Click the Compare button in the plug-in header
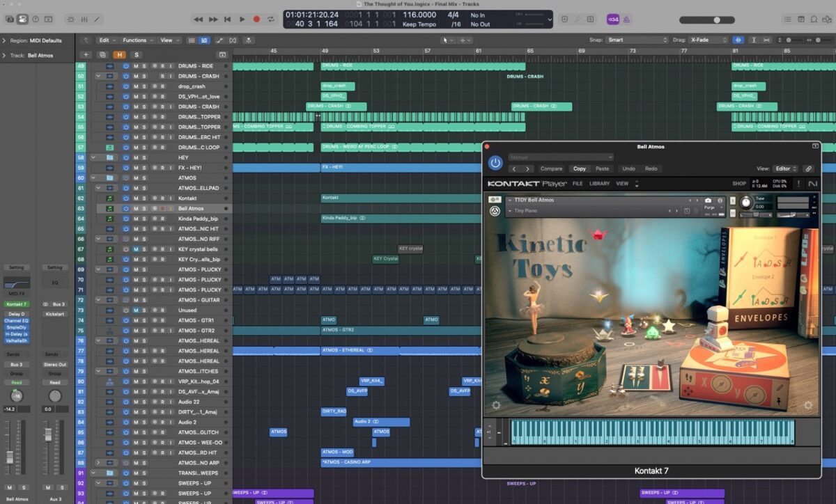This screenshot has height=504, width=836. pyautogui.click(x=551, y=168)
